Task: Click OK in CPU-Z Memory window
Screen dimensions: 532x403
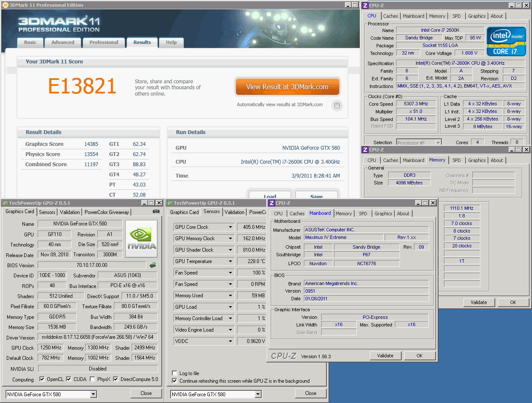Action: 513,302
